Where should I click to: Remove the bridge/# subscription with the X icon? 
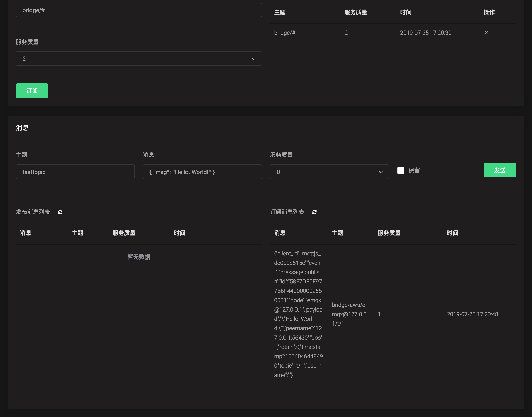[x=486, y=33]
